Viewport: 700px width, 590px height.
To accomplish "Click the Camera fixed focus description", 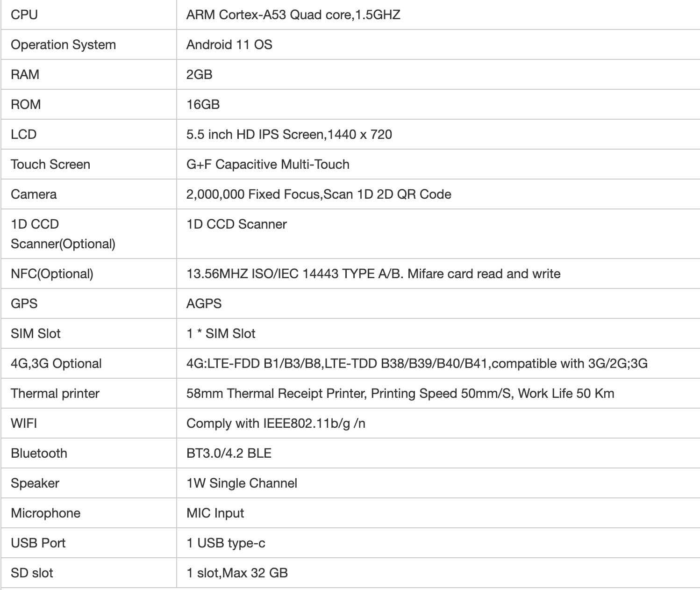I will (319, 194).
